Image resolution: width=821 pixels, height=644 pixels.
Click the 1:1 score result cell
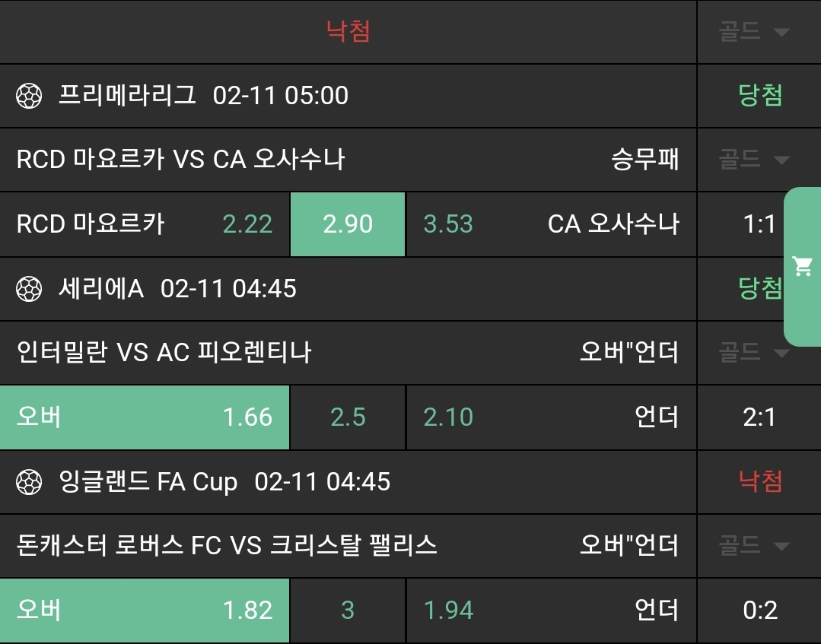coord(759,224)
